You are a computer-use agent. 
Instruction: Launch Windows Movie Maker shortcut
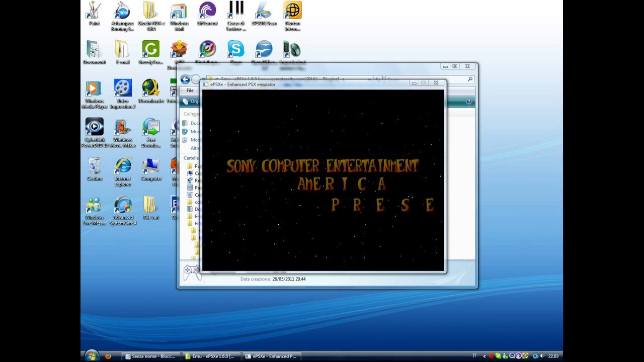coord(122,133)
